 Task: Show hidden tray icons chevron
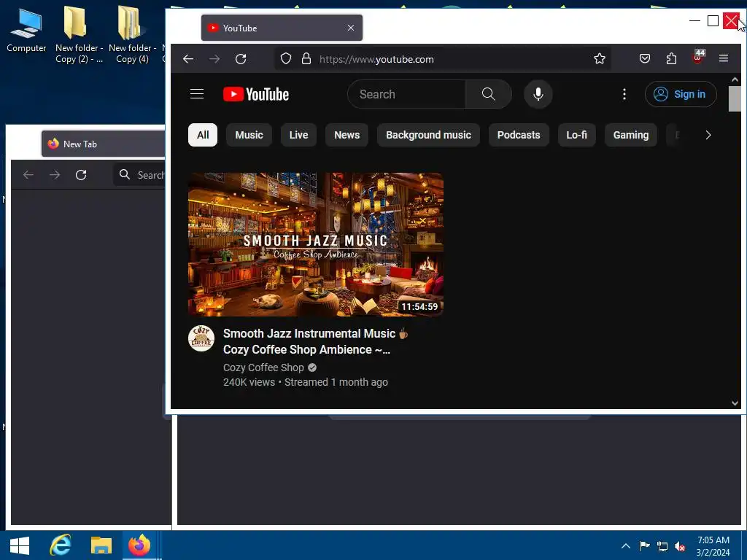tap(626, 546)
